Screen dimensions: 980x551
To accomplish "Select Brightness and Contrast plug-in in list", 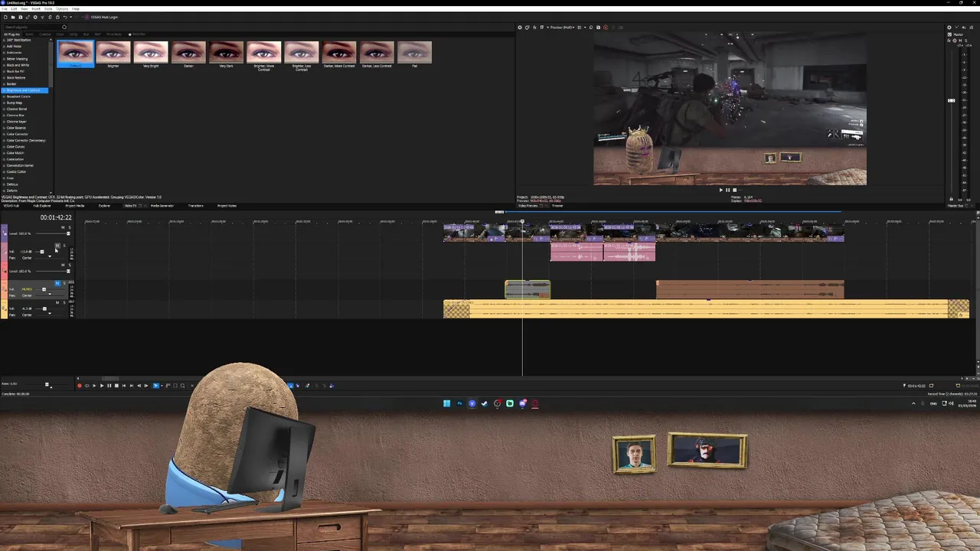I will (x=25, y=90).
